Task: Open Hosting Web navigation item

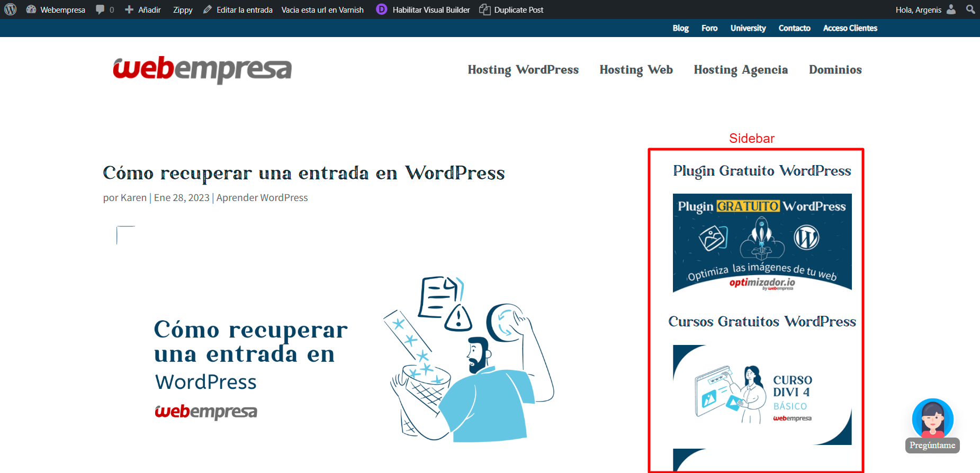Action: (636, 70)
